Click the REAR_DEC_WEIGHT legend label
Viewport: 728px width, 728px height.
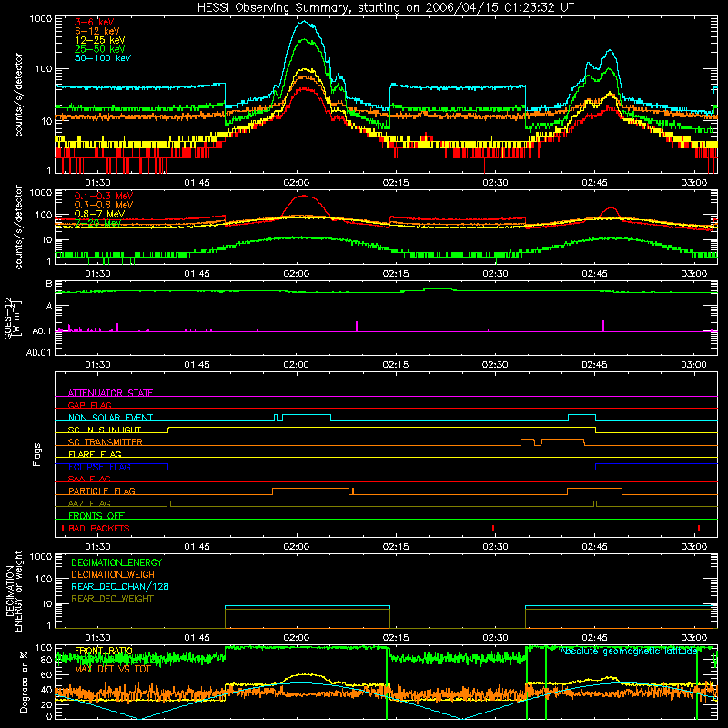[x=112, y=599]
